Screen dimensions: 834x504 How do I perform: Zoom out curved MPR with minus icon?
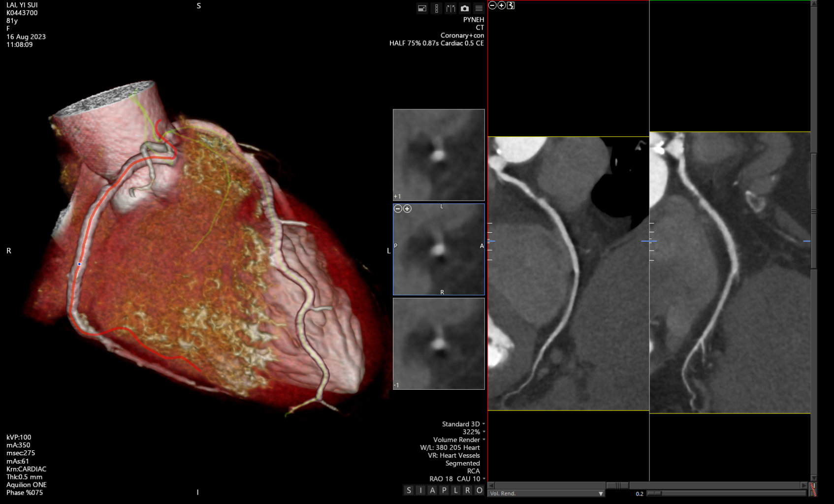[x=492, y=5]
